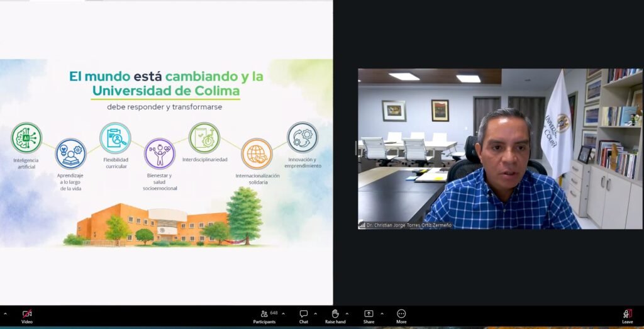This screenshot has width=644, height=329.
Task: Click the Inteligencia artificial icon on the slide
Action: tap(26, 138)
